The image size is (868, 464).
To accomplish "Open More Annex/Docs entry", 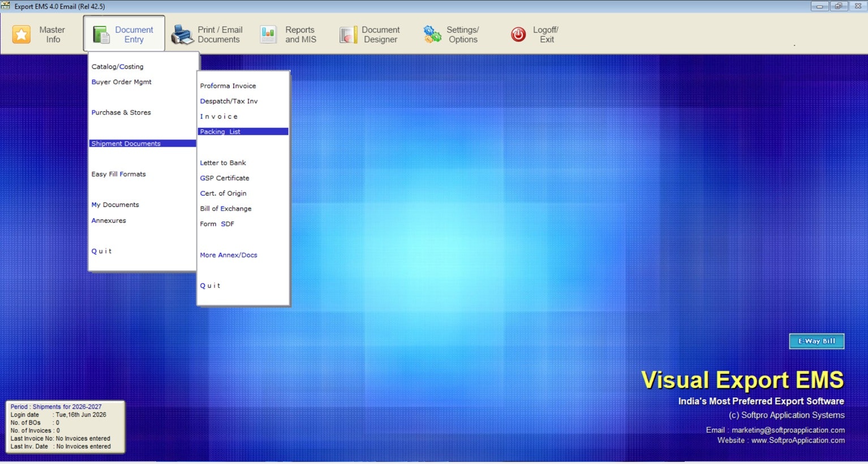I will tap(229, 255).
